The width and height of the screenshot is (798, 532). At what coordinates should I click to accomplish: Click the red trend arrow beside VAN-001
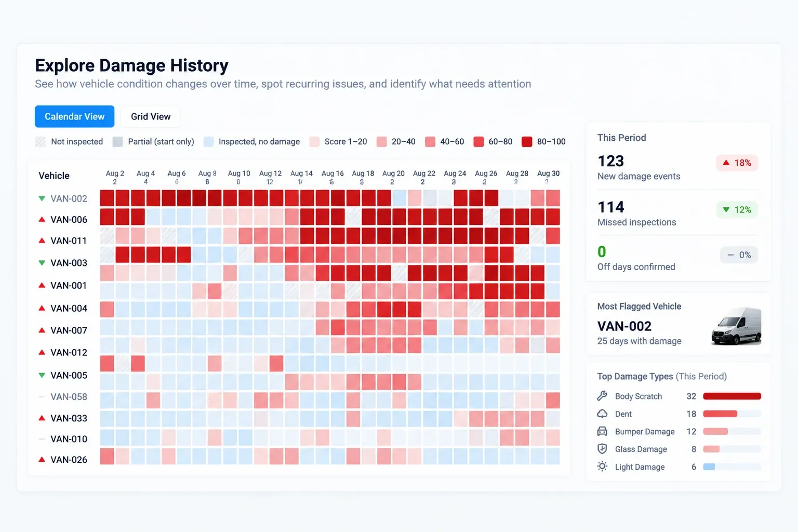point(42,285)
